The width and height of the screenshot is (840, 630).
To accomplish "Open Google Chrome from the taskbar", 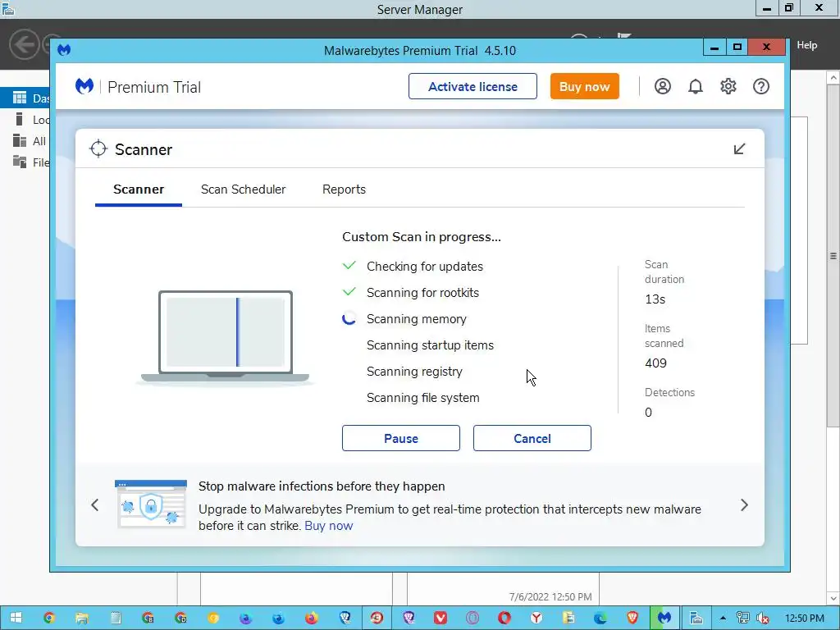I will pos(49,619).
